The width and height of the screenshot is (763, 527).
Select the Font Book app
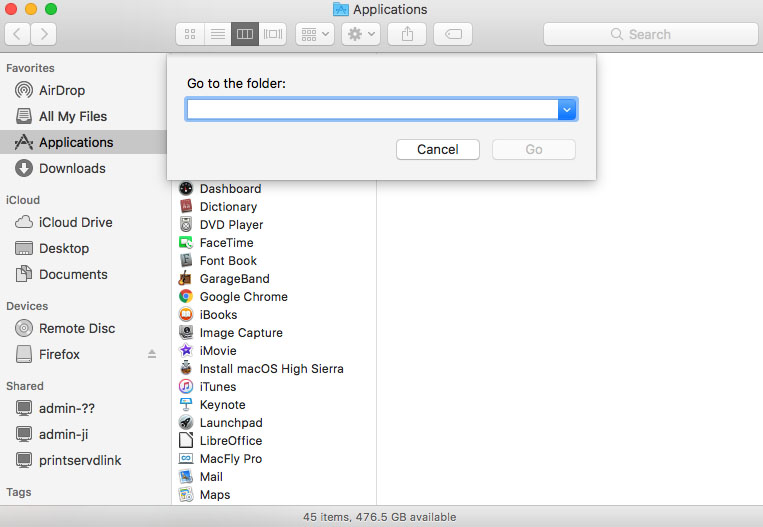point(228,261)
